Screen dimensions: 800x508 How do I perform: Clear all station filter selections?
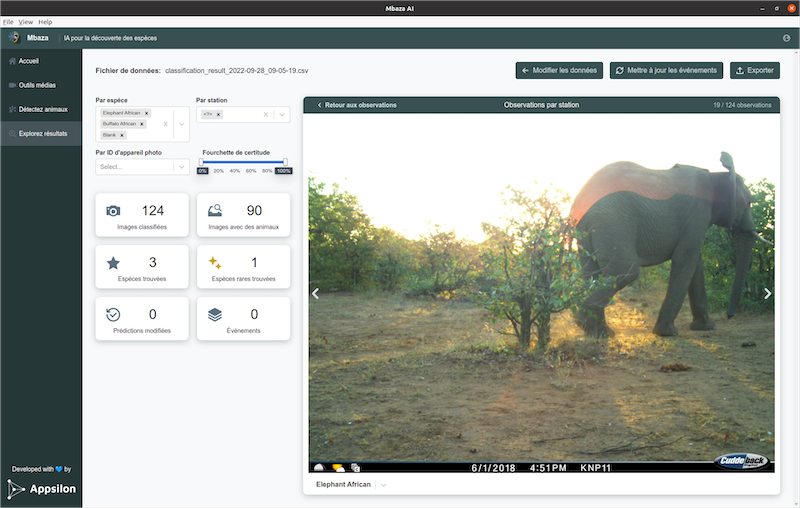point(266,115)
